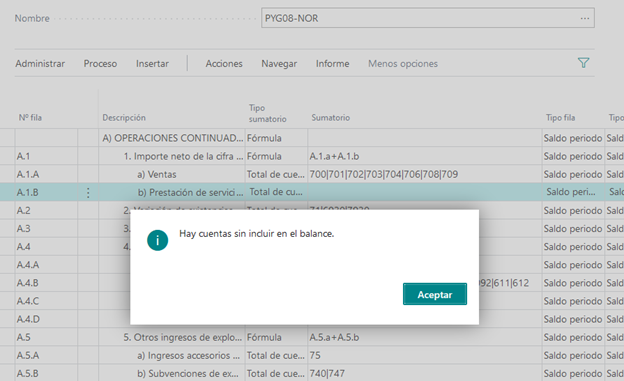The image size is (624, 381).
Task: Select the row number cell A.1.B
Action: (x=46, y=193)
